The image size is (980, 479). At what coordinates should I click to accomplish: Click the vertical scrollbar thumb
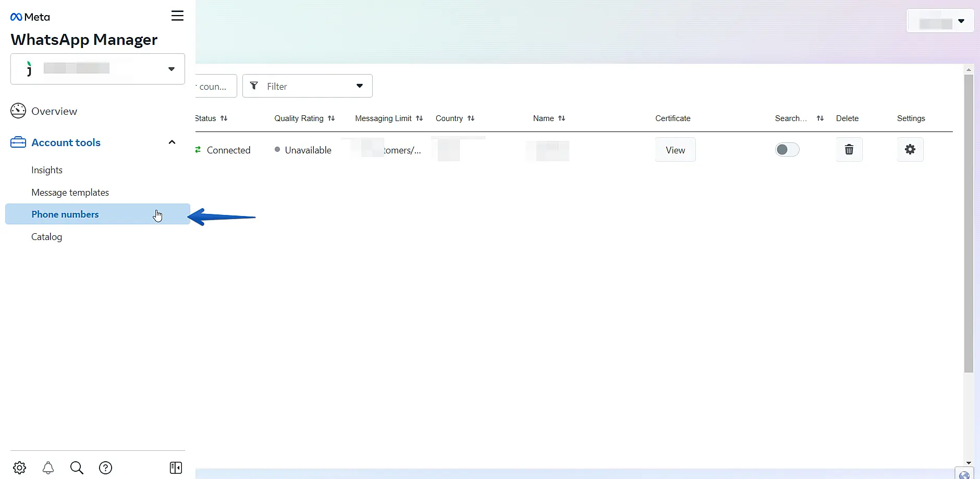tap(969, 224)
